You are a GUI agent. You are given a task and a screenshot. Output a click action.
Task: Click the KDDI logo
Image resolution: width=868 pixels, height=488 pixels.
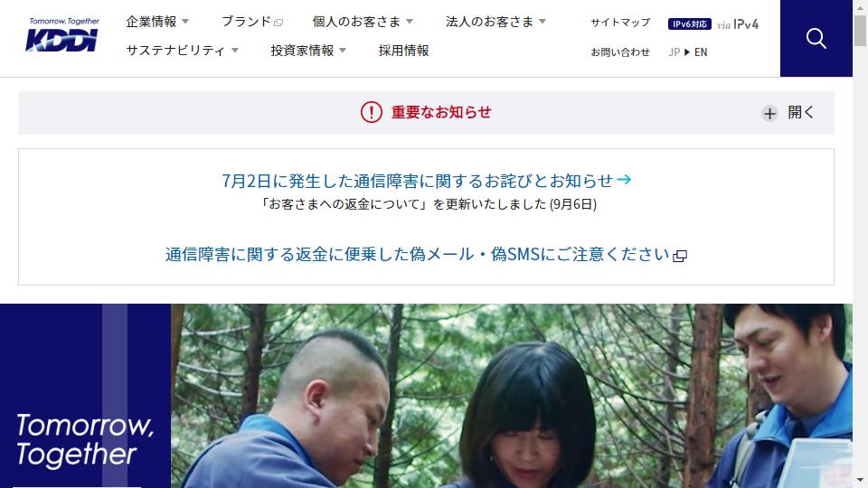tap(63, 35)
